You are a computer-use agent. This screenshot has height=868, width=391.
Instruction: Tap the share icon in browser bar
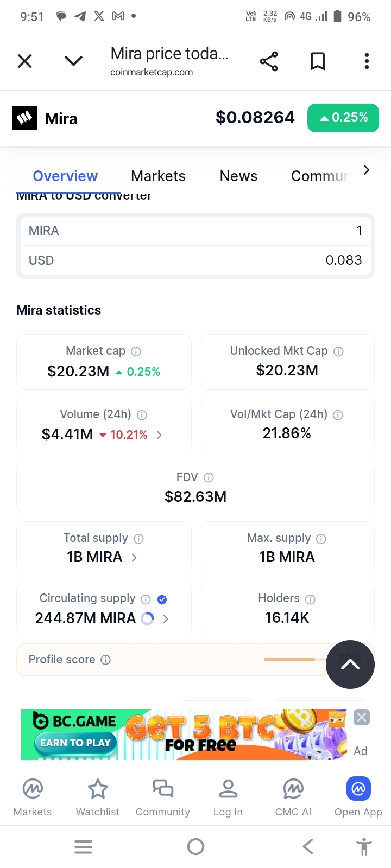[269, 61]
